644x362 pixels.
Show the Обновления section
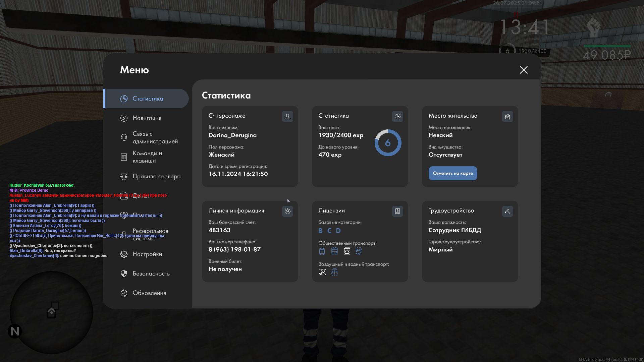(149, 293)
